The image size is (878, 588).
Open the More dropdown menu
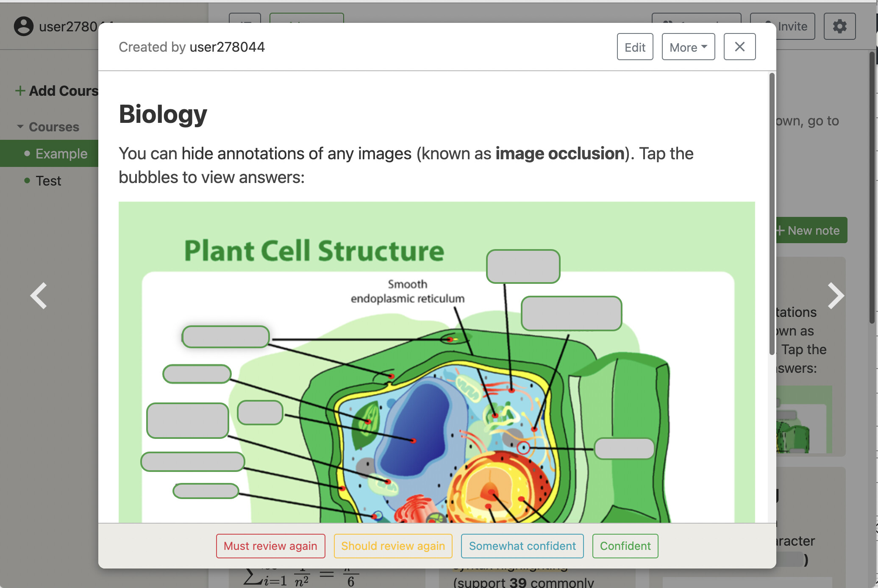pos(688,47)
